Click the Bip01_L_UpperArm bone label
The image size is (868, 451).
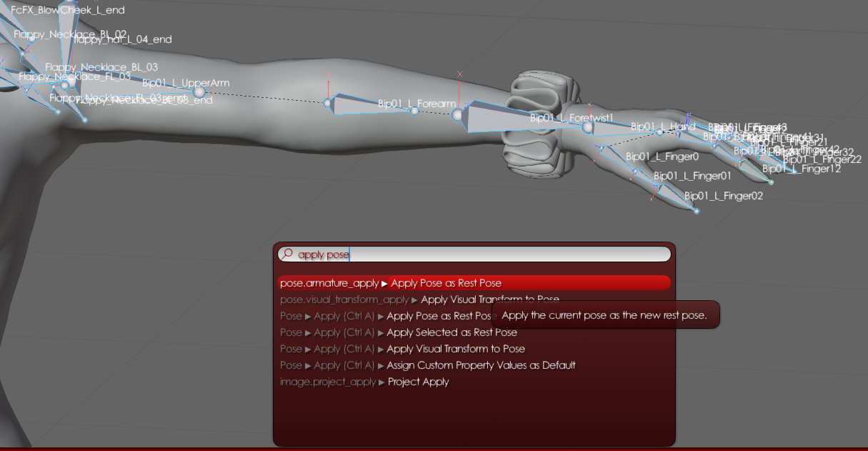[186, 83]
